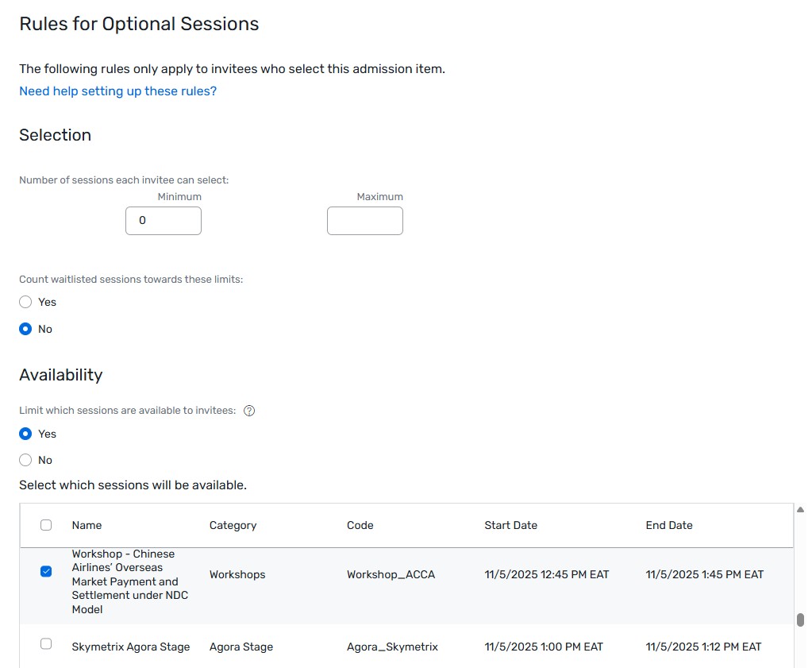The image size is (812, 668).
Task: Uncheck the Workshop Chinese Airlines session checkbox
Action: pyautogui.click(x=46, y=572)
